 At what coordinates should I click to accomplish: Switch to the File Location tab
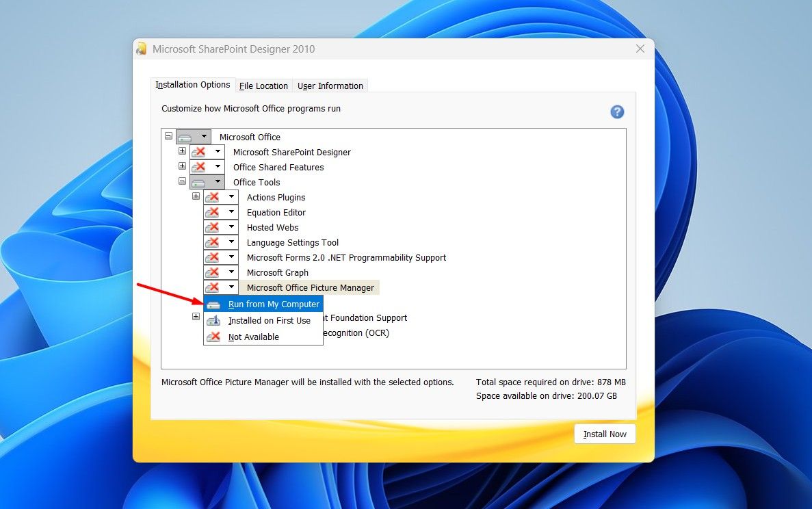(263, 86)
